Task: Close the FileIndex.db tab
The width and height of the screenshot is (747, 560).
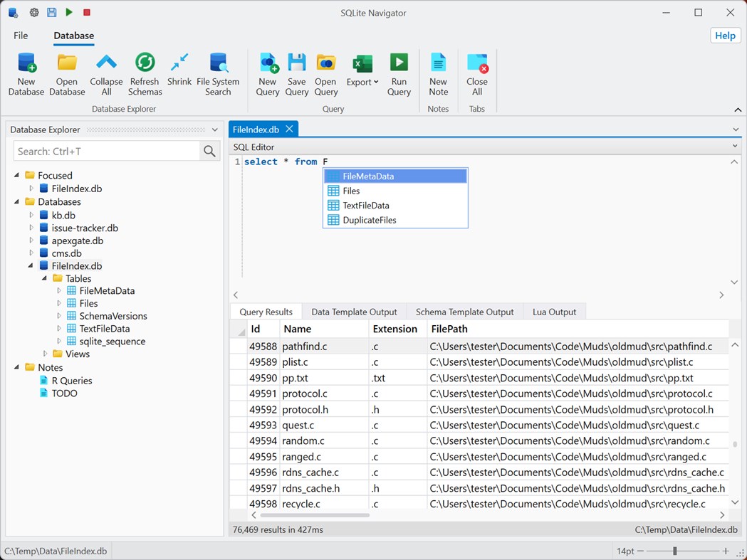Action: coord(289,129)
